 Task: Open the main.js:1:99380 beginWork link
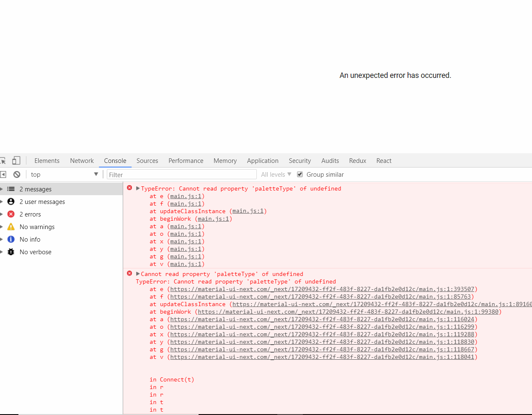point(348,312)
